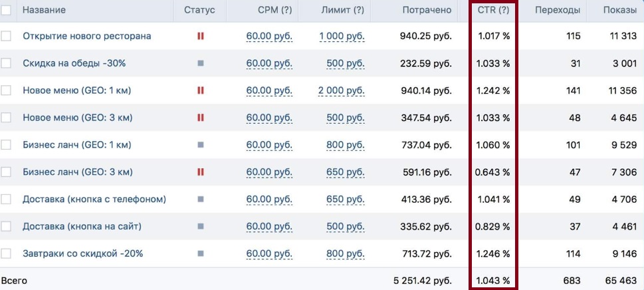Click stop icon for Завтраки со скидкой -20%
Viewport: 644px width, 290px height.
point(200,253)
